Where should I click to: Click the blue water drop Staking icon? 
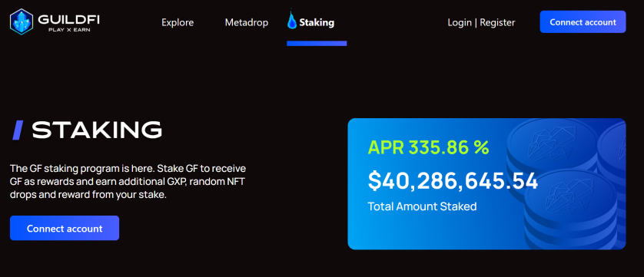pyautogui.click(x=292, y=20)
